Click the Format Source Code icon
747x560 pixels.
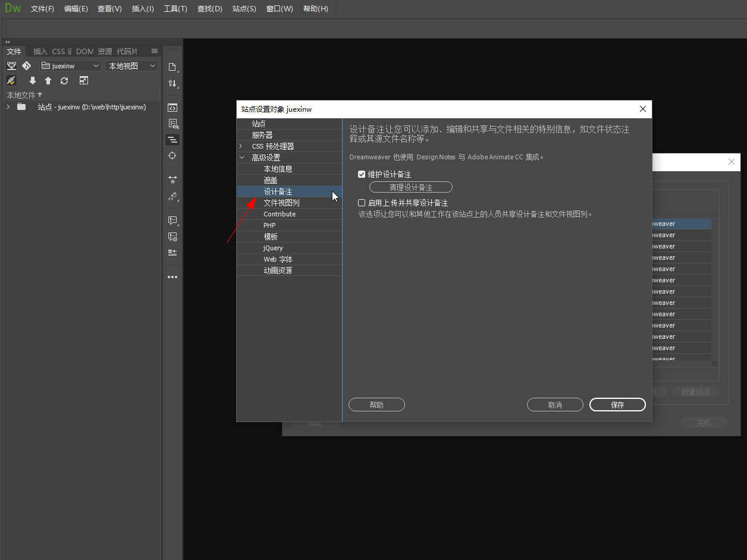point(172,196)
